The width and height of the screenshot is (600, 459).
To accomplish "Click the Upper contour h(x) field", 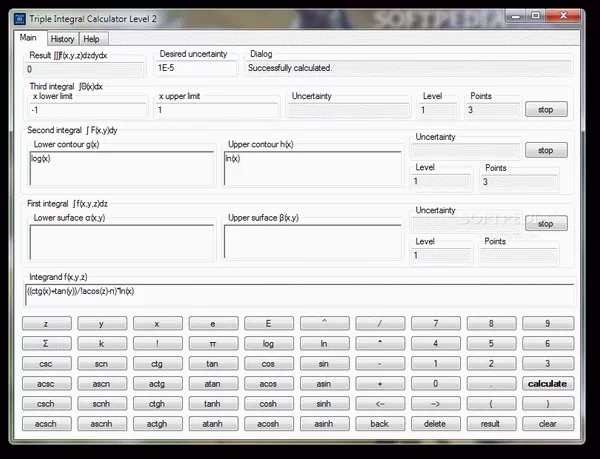I will tap(313, 169).
